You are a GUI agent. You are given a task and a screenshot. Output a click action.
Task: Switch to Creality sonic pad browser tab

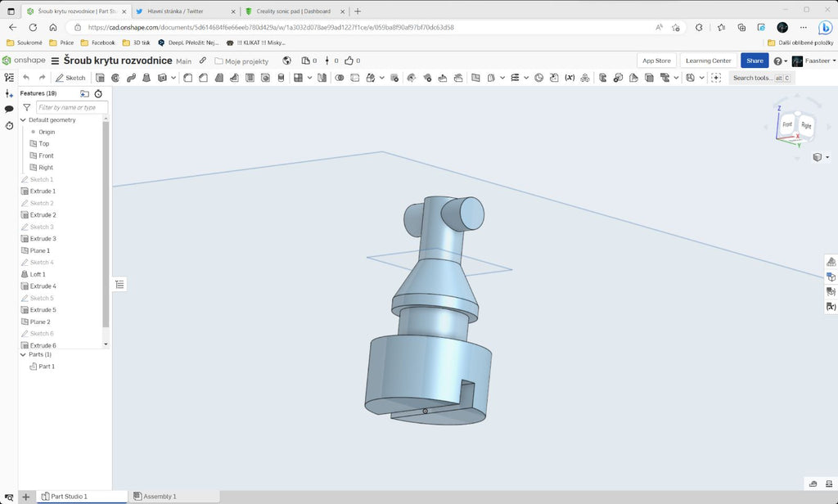(294, 11)
